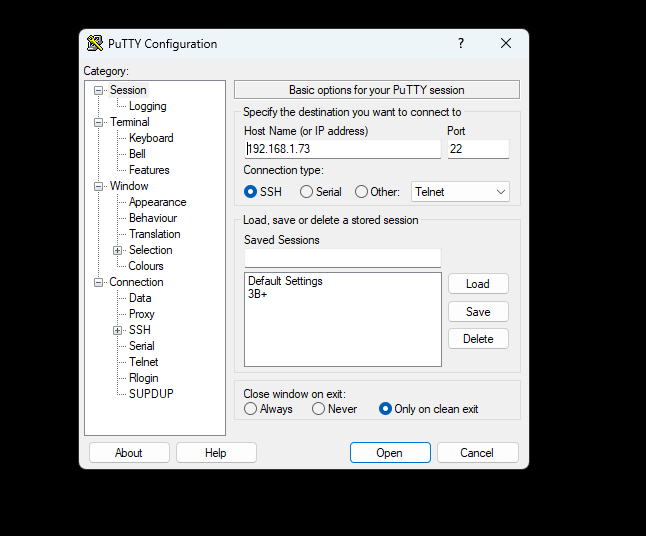646x536 pixels.
Task: Open the Connection category
Action: tap(136, 282)
